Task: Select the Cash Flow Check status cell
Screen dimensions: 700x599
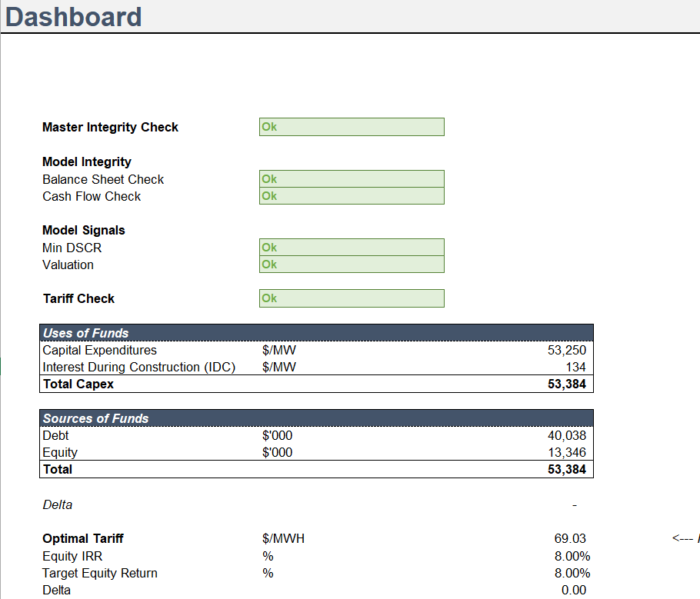Action: (x=352, y=196)
